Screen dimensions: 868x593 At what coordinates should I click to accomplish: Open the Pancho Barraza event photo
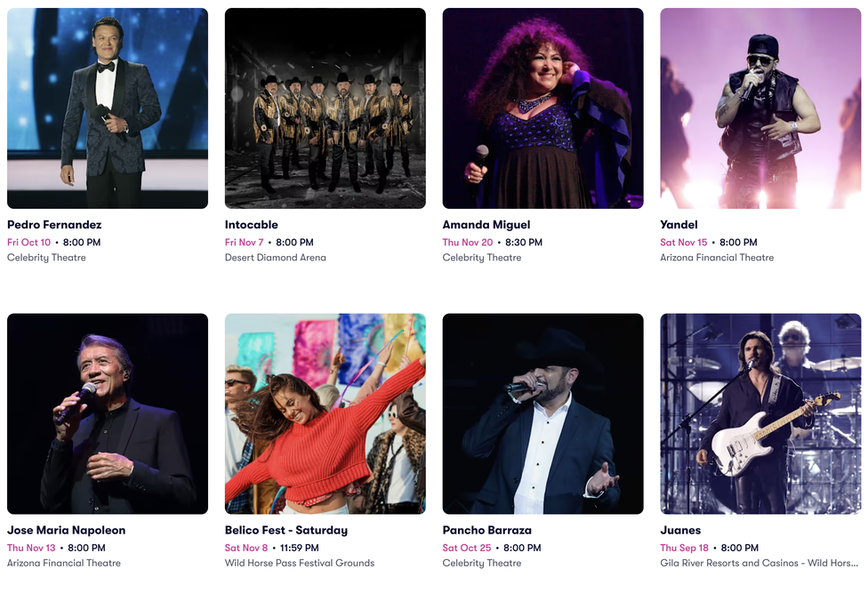point(543,413)
